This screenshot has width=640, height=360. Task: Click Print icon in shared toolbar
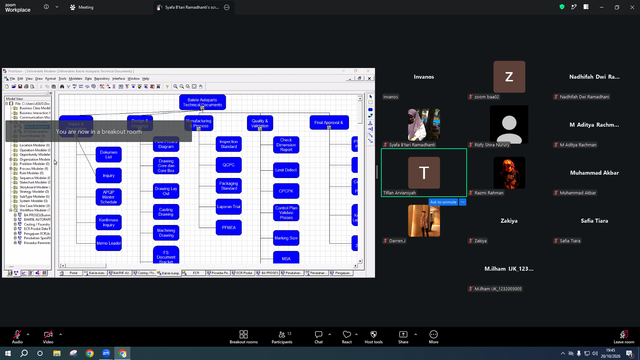tap(26, 87)
